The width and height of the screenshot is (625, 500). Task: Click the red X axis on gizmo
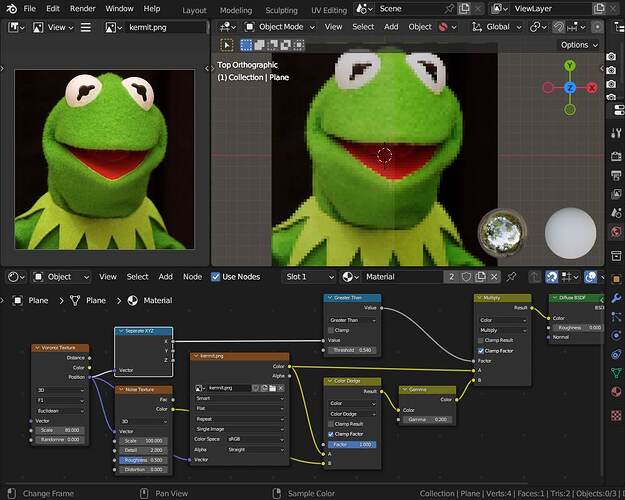592,88
